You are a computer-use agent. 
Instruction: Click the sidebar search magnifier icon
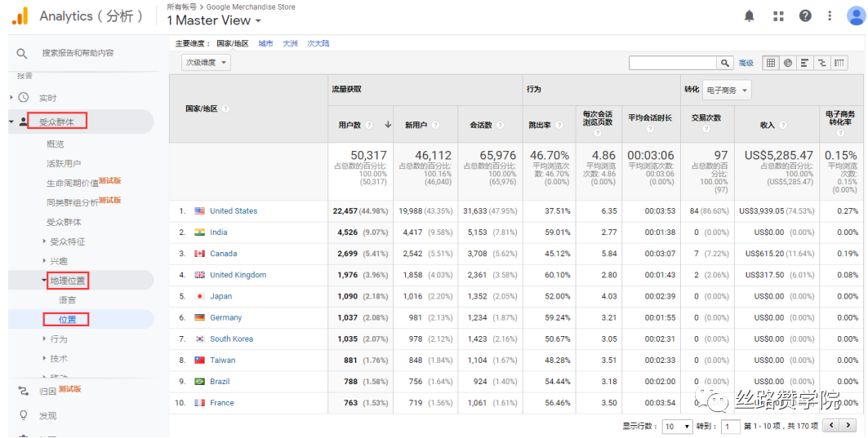click(x=21, y=53)
